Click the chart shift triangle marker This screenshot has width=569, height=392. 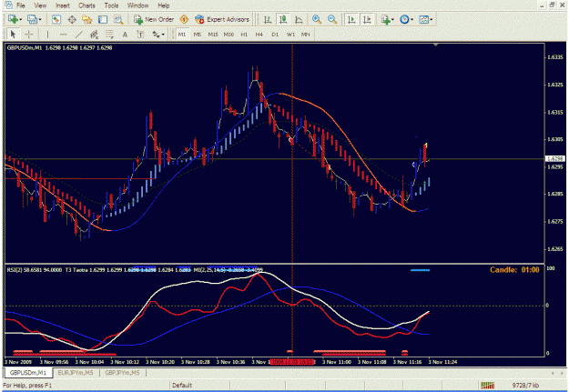tap(435, 45)
